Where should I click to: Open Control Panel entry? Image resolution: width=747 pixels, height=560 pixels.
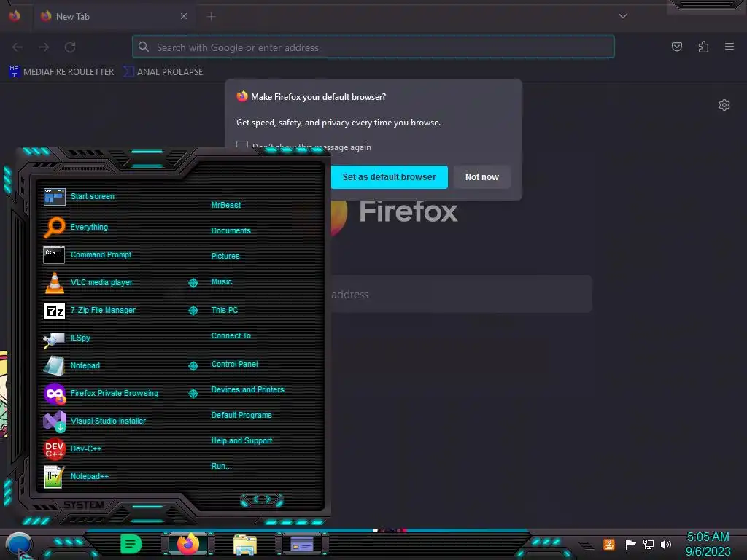tap(234, 364)
